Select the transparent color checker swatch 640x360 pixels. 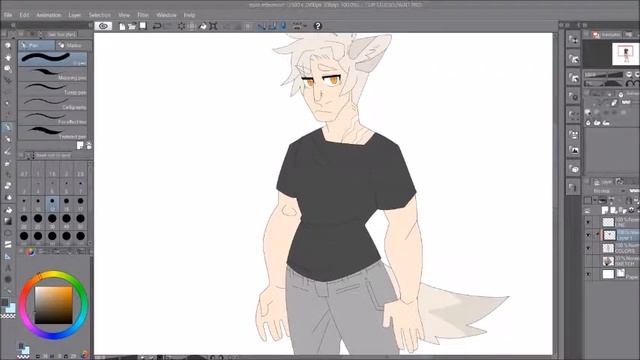(8, 316)
